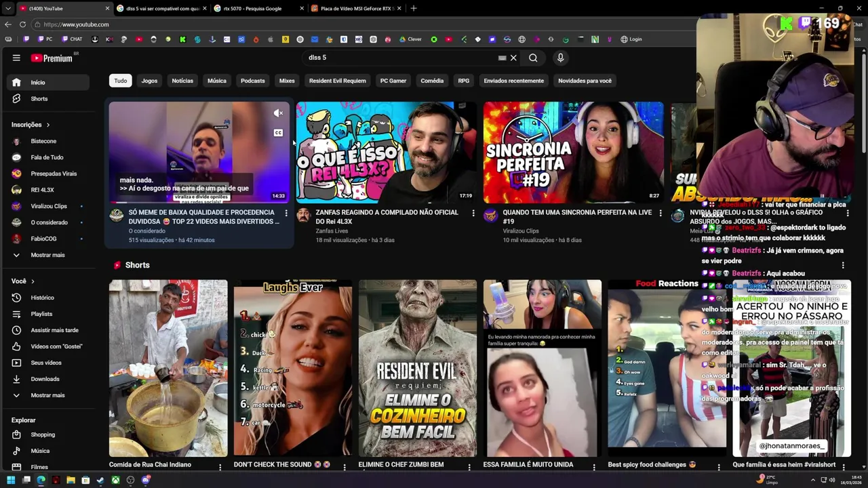The image size is (868, 488).
Task: Open File Explorer from the taskbar
Action: 71,481
